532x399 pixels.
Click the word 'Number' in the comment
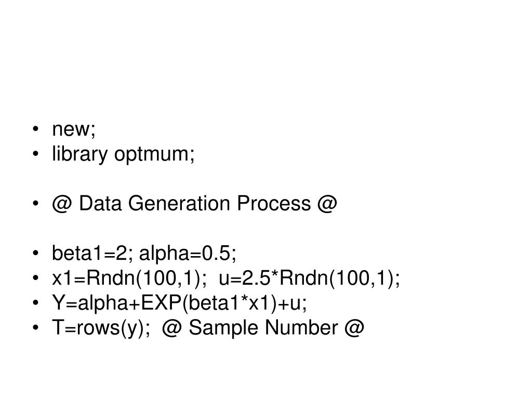coord(301,328)
